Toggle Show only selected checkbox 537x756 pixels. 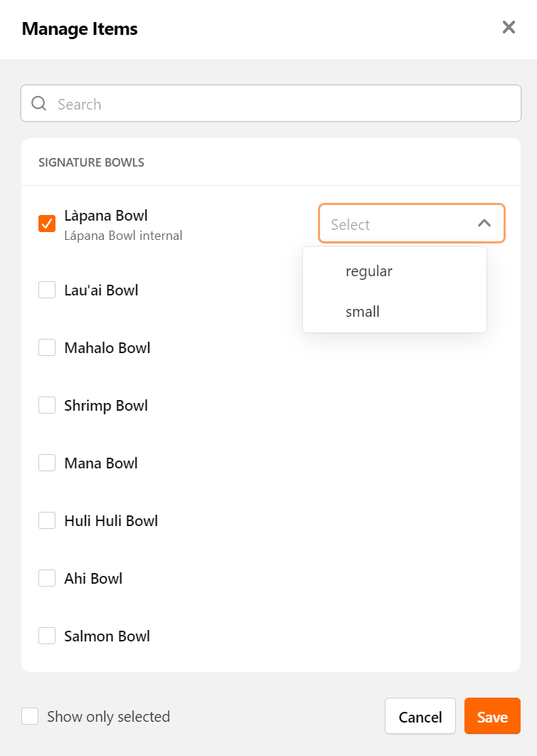tap(30, 716)
